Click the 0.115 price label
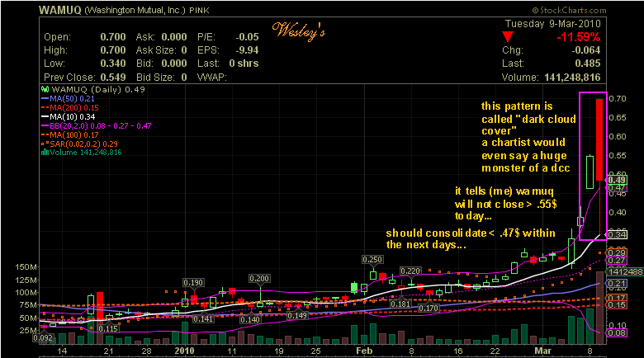The height and width of the screenshot is (358, 644). coord(108,328)
